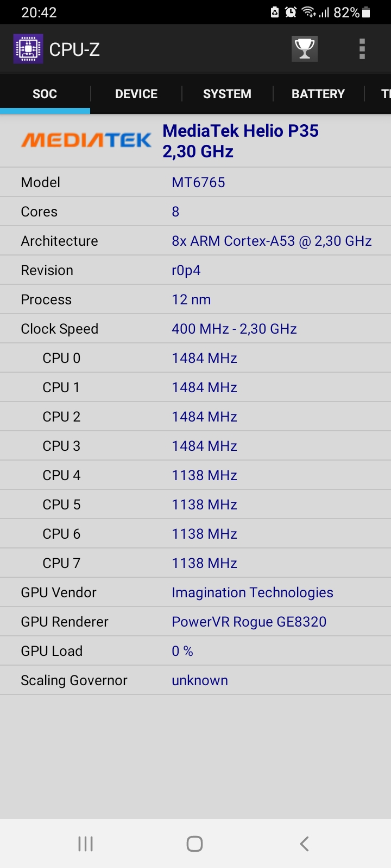Select the Model MT6765 row

[x=195, y=182]
